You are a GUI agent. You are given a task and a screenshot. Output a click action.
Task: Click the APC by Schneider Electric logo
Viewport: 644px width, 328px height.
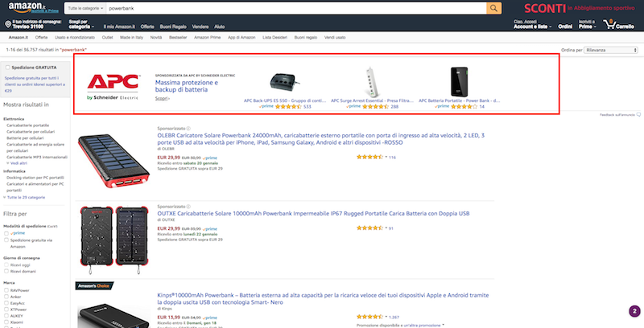(112, 85)
